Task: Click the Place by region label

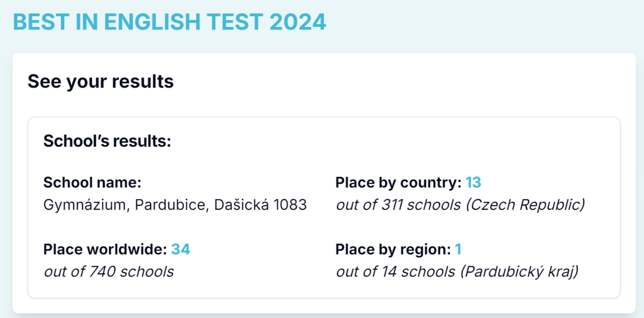Action: coord(393,249)
